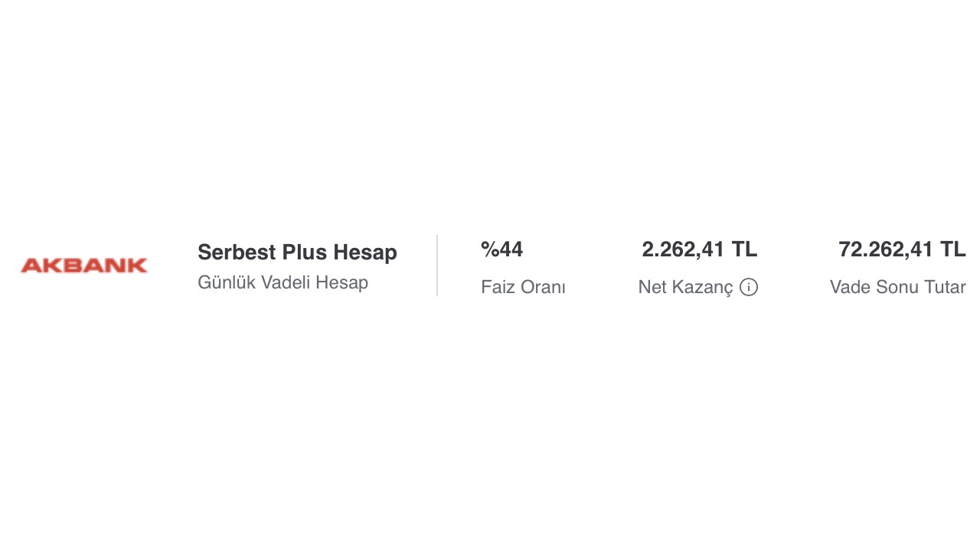Click the Net Kazanç label text
Screen dimensions: 980x551
click(x=685, y=287)
